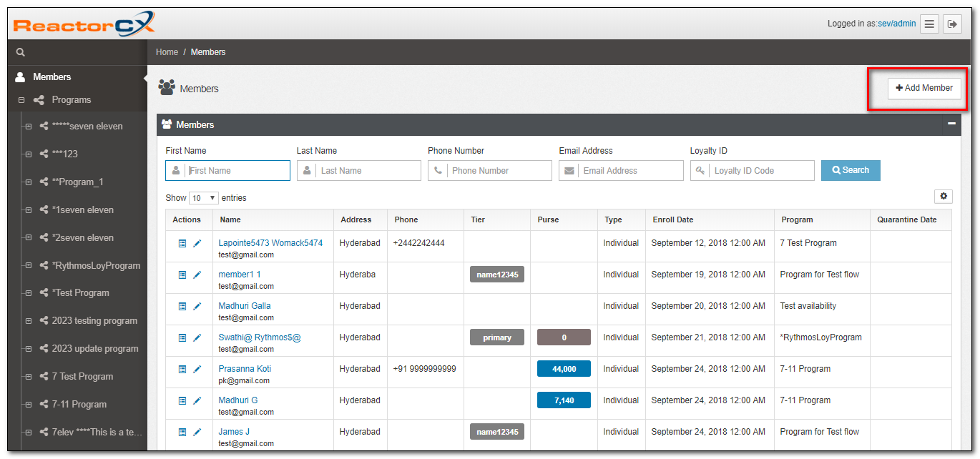Open details icon for Lapointe5473 Womack5474
Screen dimensions: 980x459
coord(182,243)
